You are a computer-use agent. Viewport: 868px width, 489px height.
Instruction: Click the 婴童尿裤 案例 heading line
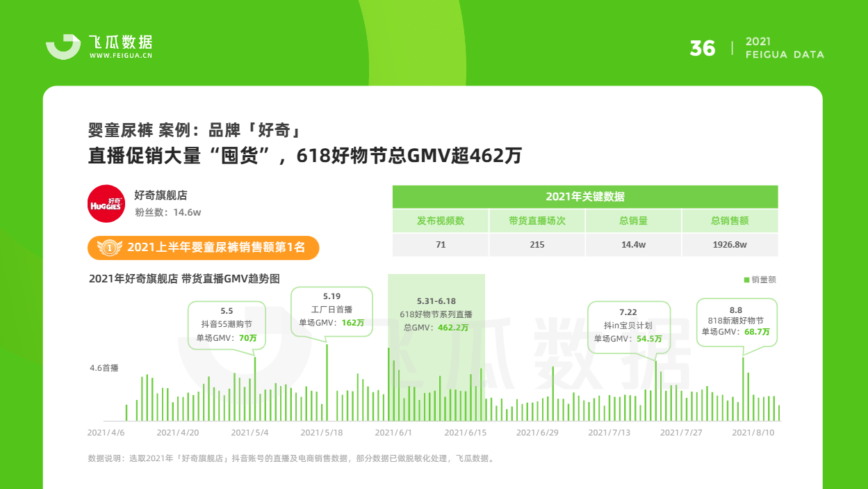click(193, 130)
